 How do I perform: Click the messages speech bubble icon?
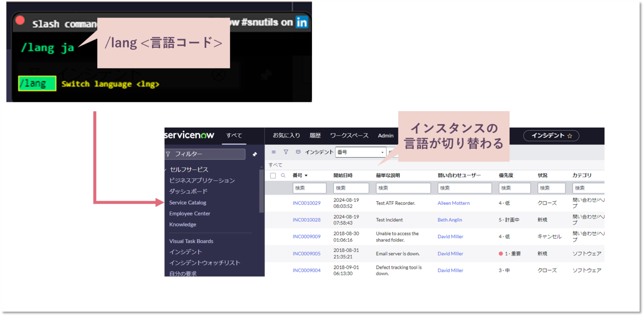(x=298, y=152)
